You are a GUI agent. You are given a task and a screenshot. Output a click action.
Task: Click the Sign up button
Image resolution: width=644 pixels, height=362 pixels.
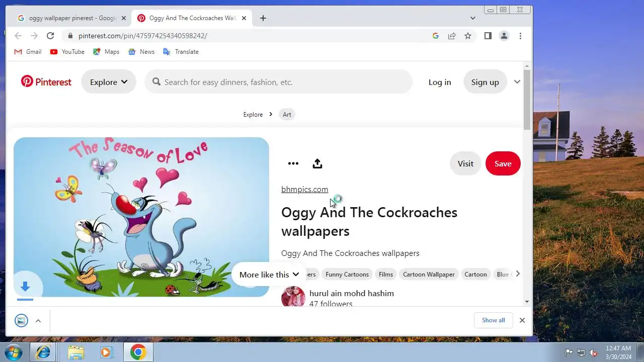coord(485,82)
